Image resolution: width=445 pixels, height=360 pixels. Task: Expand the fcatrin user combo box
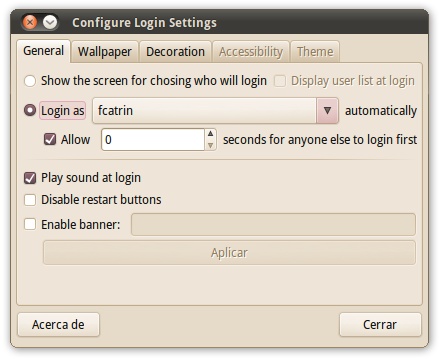pyautogui.click(x=215, y=110)
